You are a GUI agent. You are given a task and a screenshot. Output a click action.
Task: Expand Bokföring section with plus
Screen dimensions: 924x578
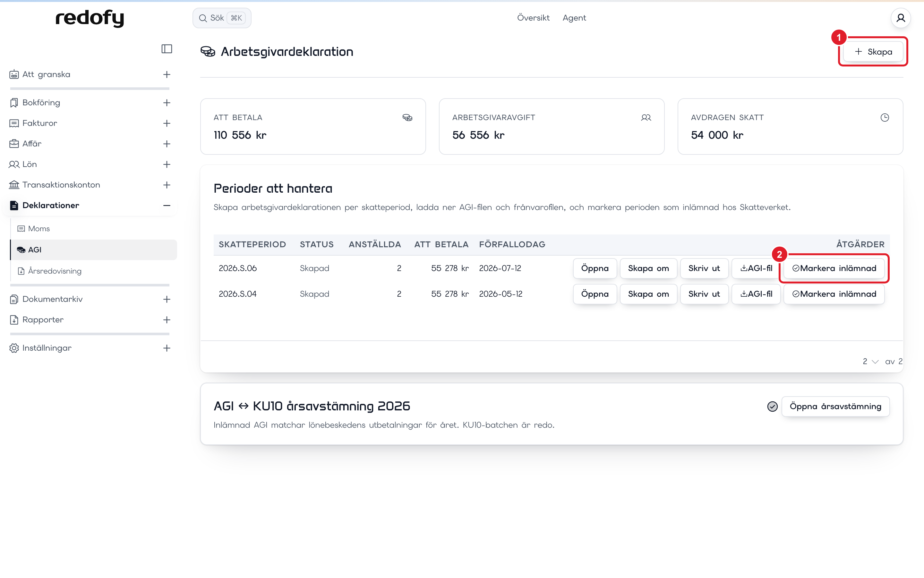tap(167, 103)
